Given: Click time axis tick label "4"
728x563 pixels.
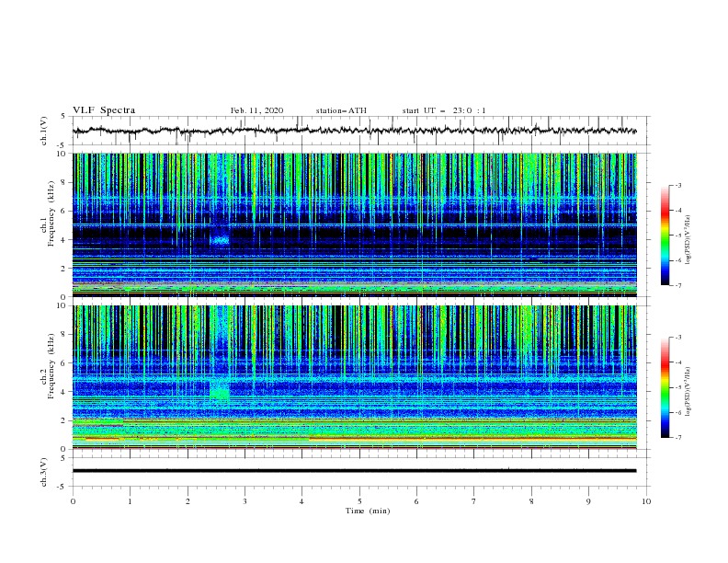Looking at the screenshot, I should tap(301, 501).
